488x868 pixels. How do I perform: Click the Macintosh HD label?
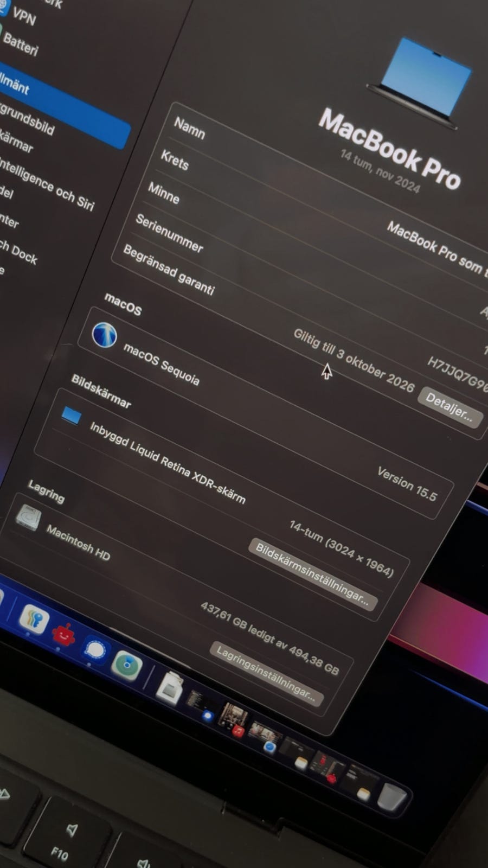click(x=78, y=542)
